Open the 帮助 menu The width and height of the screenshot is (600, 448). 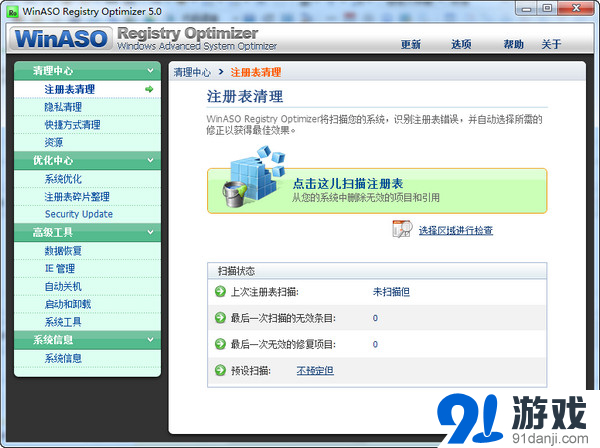(514, 44)
